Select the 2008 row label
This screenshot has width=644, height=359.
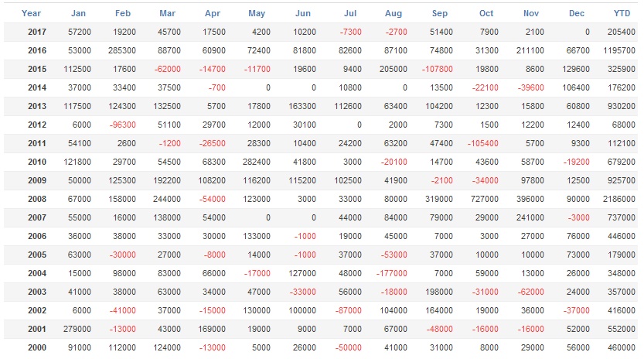[36, 199]
